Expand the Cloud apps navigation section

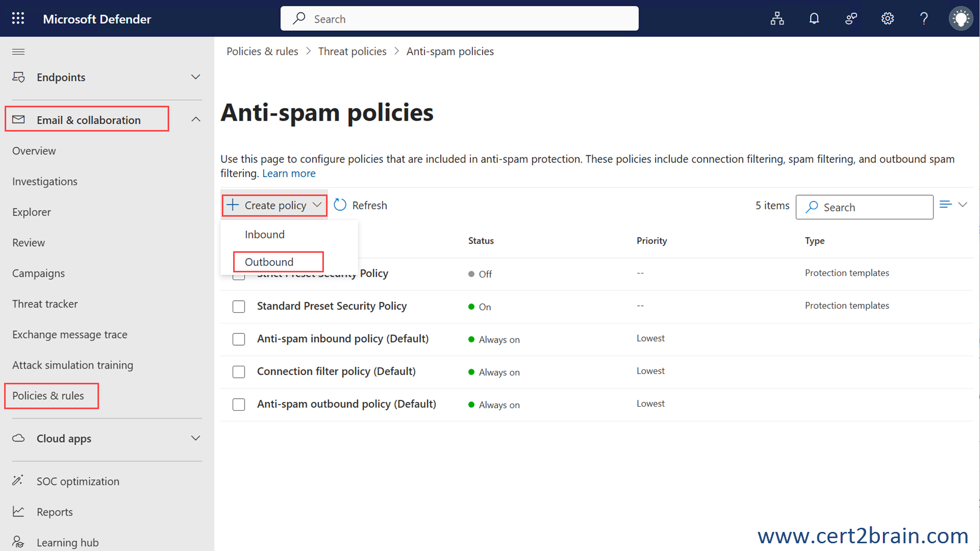click(195, 438)
